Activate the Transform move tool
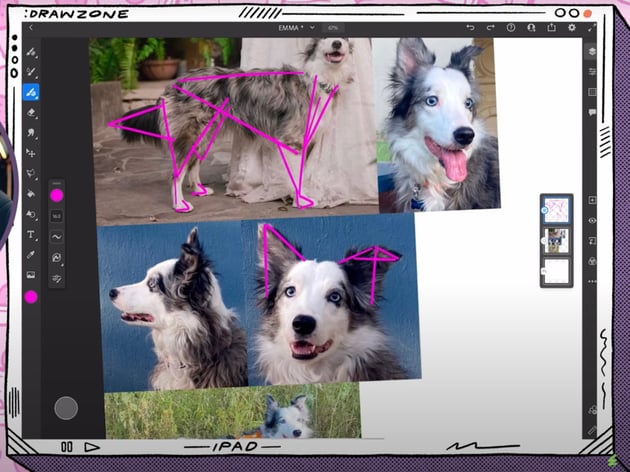The height and width of the screenshot is (472, 630). (31, 153)
